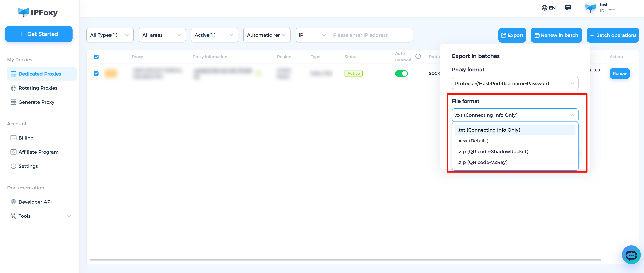This screenshot has height=273, width=644.
Task: Toggle the select-all checkbox in table header
Action: 96,57
